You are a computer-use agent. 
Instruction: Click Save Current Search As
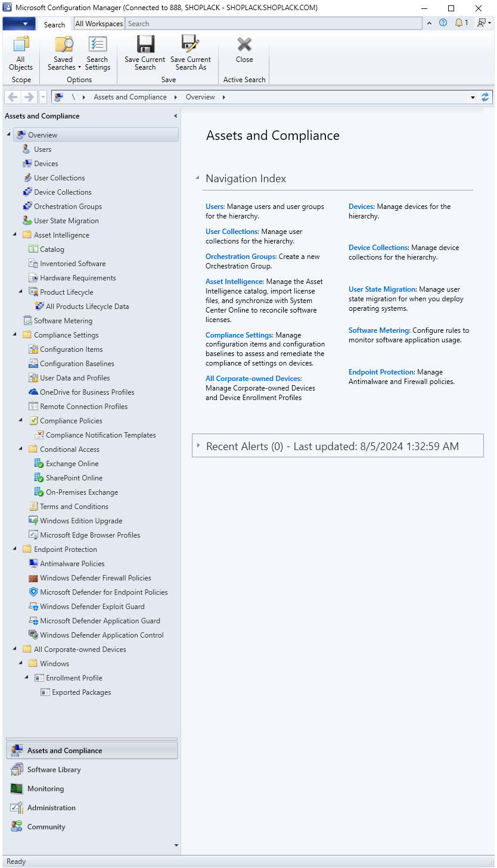click(x=191, y=54)
